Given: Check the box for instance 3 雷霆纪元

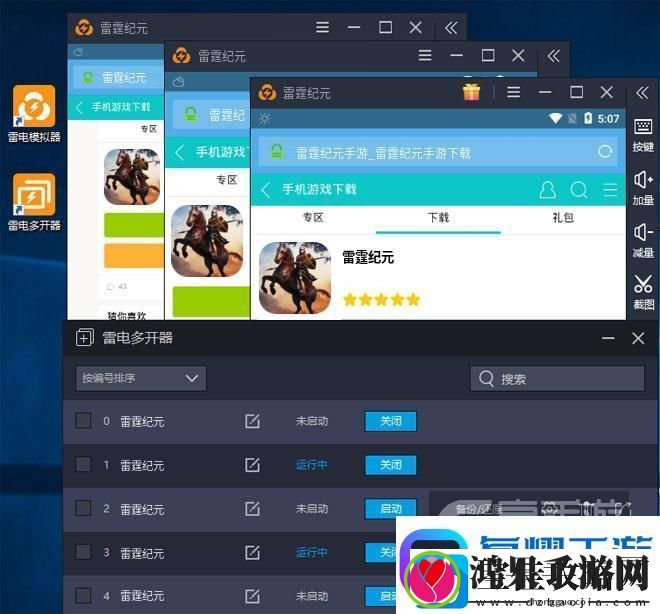Looking at the screenshot, I should pos(83,552).
